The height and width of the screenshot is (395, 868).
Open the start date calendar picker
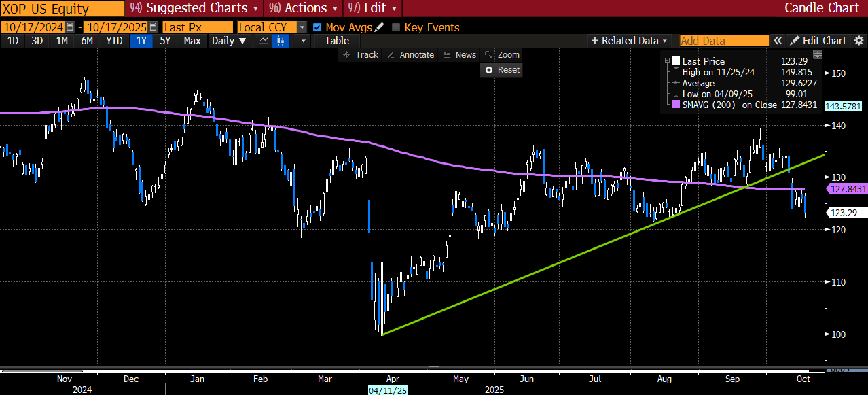[x=70, y=27]
